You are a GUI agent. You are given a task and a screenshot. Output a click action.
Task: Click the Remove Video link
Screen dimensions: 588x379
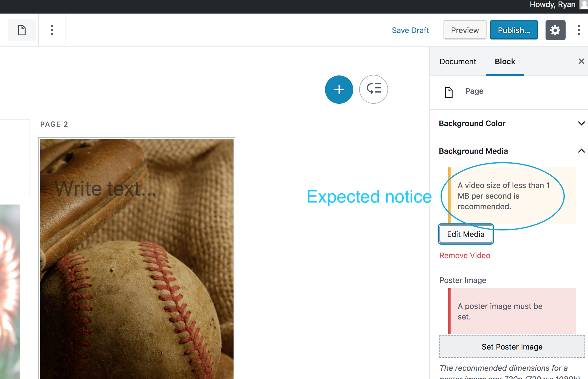tap(465, 255)
